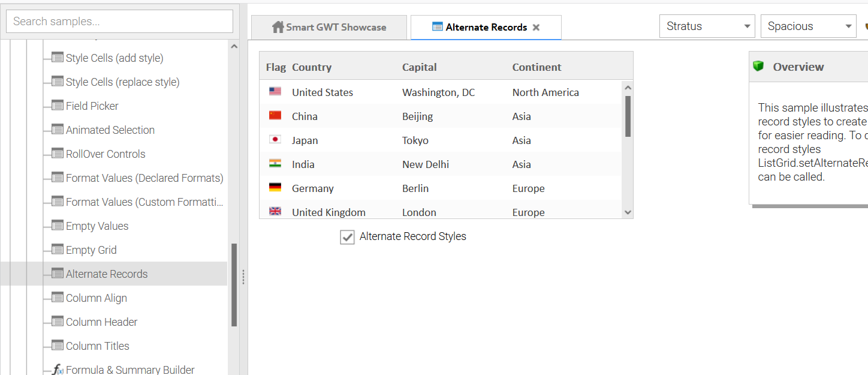The image size is (868, 375).
Task: Select the Germany country cell
Action: click(x=343, y=188)
